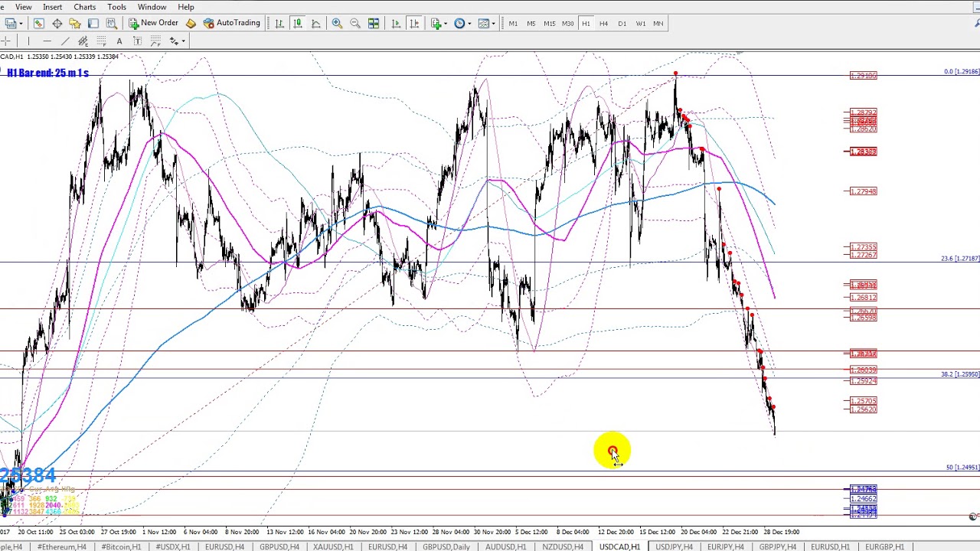The image size is (980, 551).
Task: Zoom in on the chart
Action: tap(337, 23)
